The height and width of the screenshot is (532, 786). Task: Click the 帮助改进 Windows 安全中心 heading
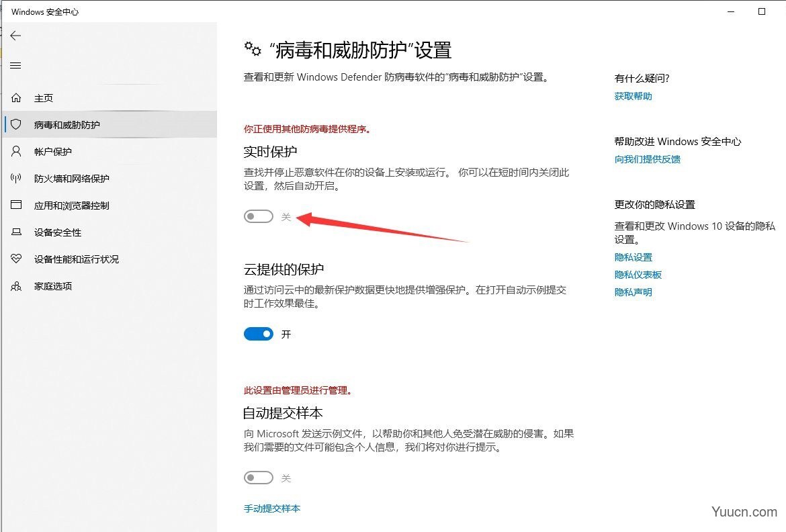[678, 142]
